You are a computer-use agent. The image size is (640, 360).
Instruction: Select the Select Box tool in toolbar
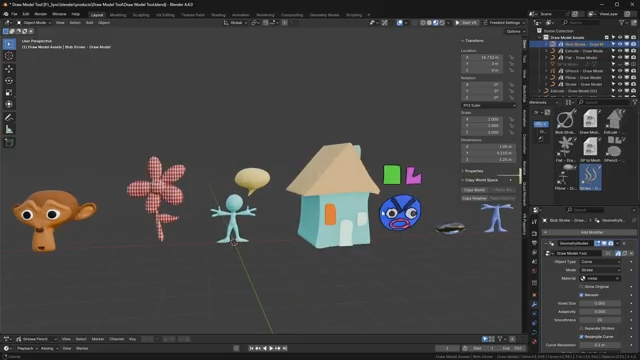coord(9,44)
